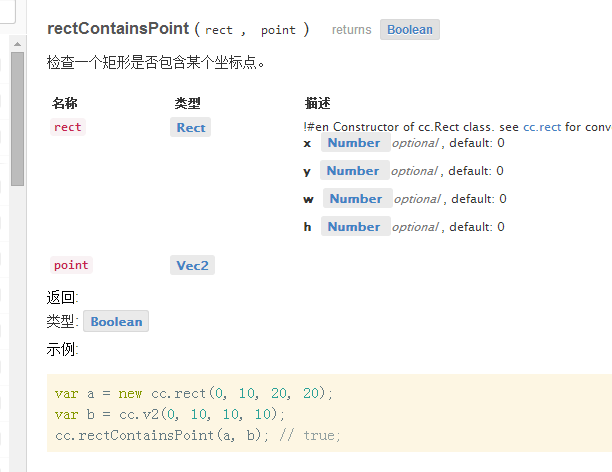The image size is (612, 472).
Task: Open the Vec2 type link
Action: click(x=192, y=265)
